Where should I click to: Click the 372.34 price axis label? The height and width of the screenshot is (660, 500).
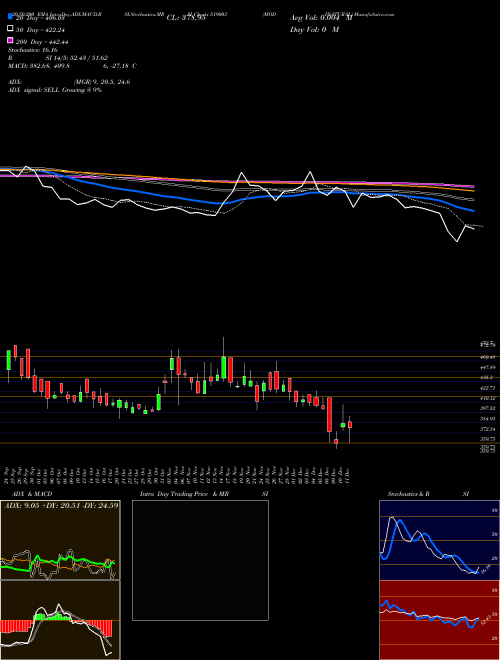tap(490, 429)
